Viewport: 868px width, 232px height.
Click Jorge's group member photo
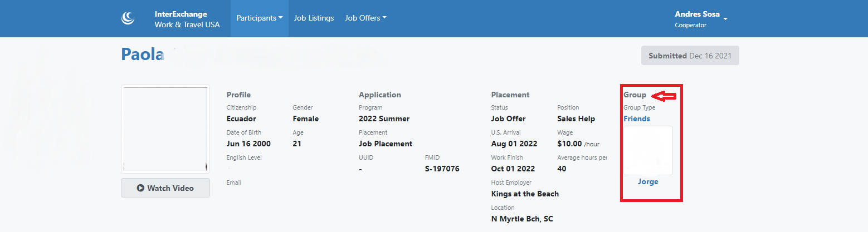pos(648,150)
